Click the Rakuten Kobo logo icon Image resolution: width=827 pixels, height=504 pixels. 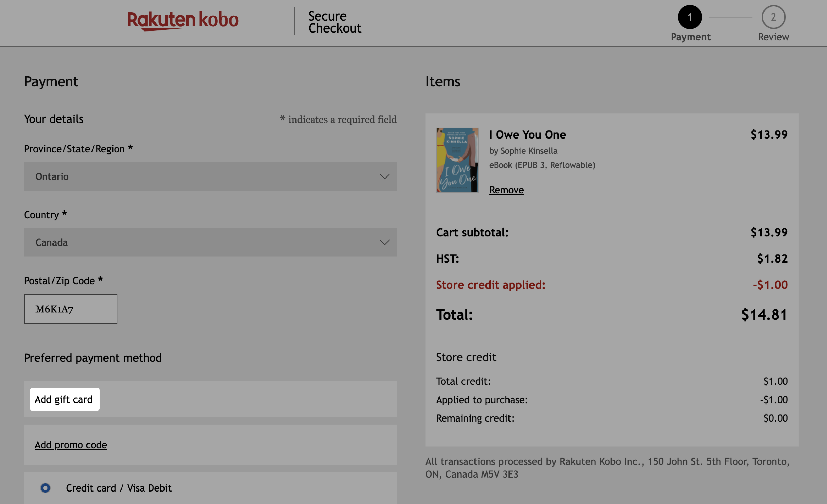(x=183, y=21)
